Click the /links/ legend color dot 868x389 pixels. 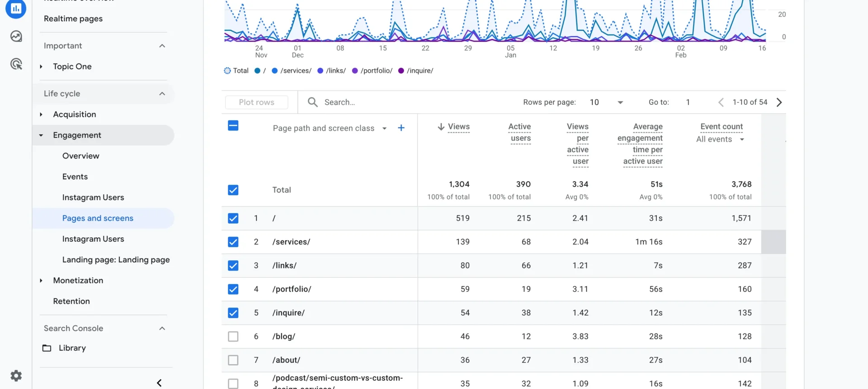[x=321, y=71]
